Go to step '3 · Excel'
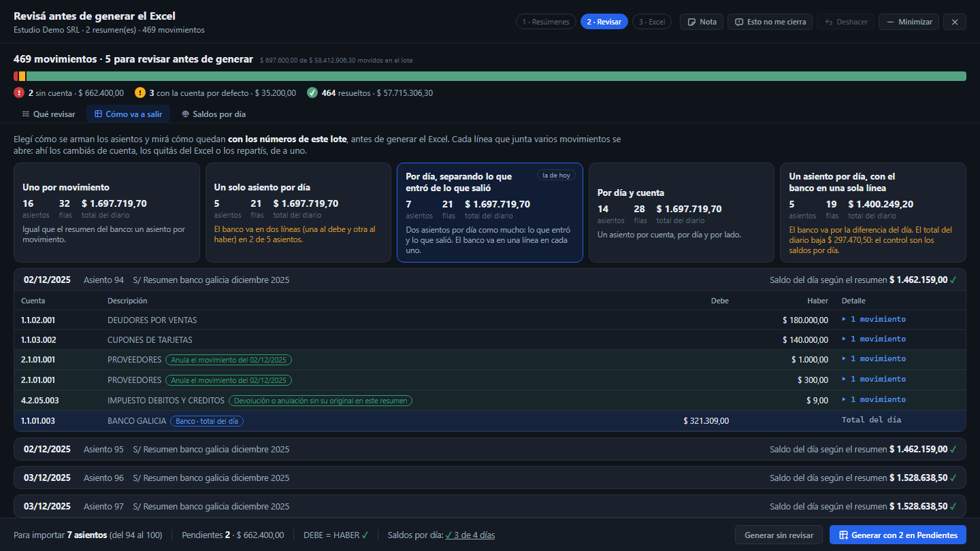Image resolution: width=980 pixels, height=551 pixels. click(x=652, y=22)
